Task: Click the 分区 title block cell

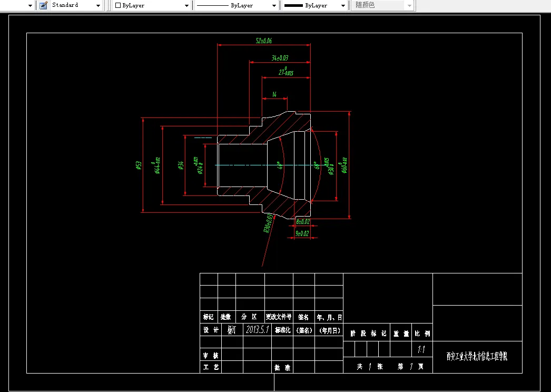Action: (249, 317)
